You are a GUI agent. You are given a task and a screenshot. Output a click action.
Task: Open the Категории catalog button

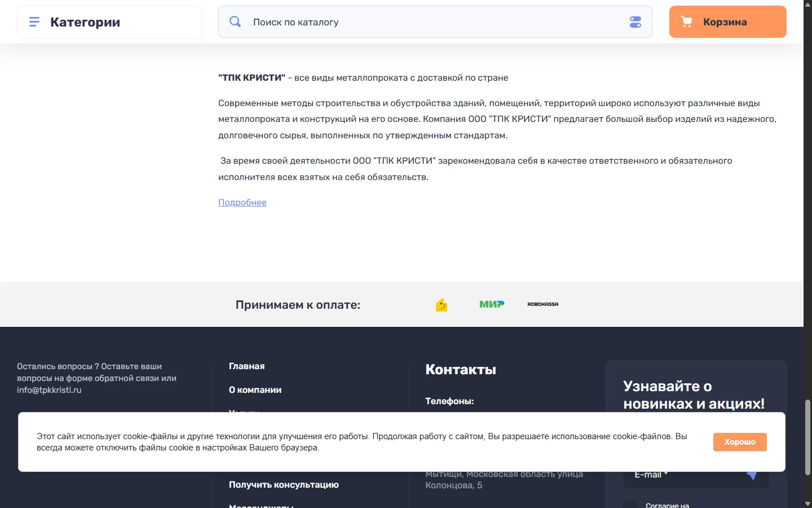tap(109, 22)
